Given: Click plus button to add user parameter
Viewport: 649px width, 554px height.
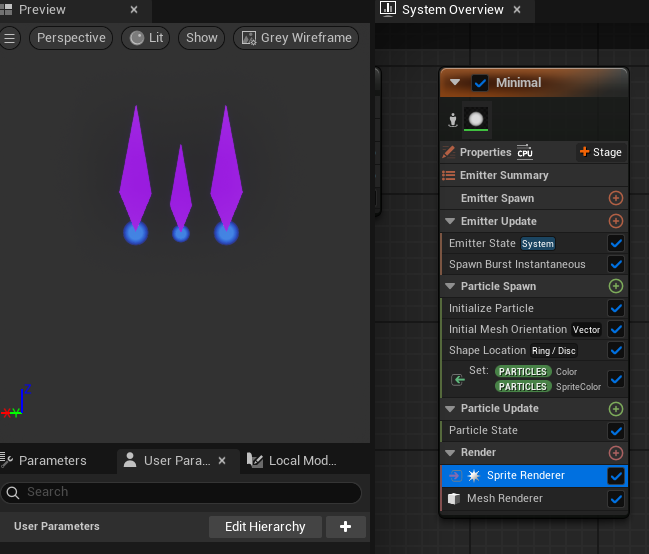Looking at the screenshot, I should point(346,527).
